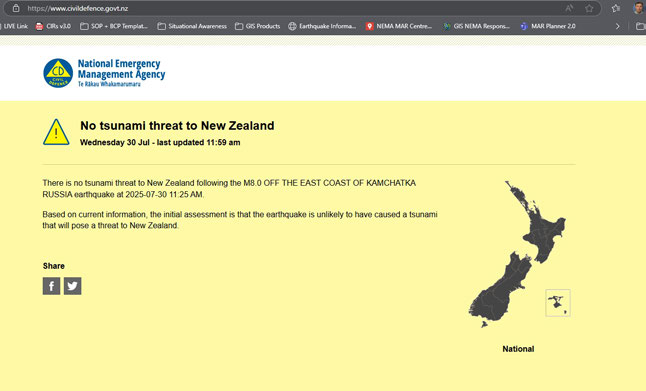Open the read aloud icon in address bar
The image size is (646, 391).
(569, 8)
